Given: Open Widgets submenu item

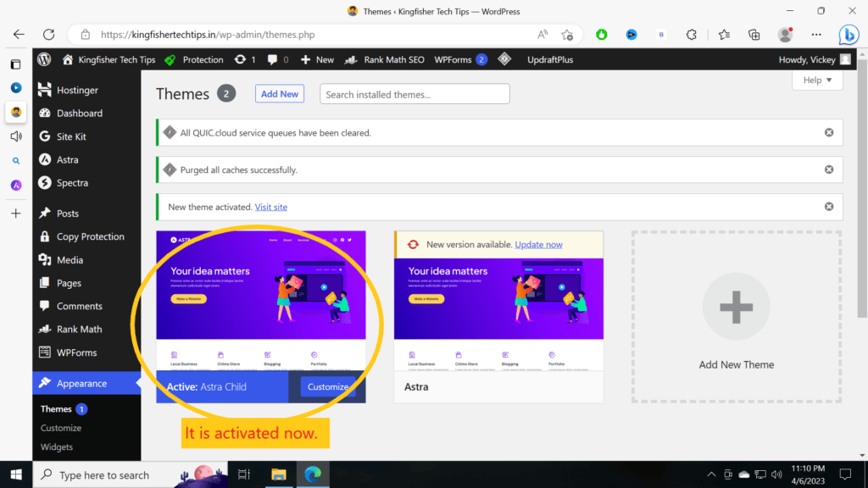Looking at the screenshot, I should point(57,447).
